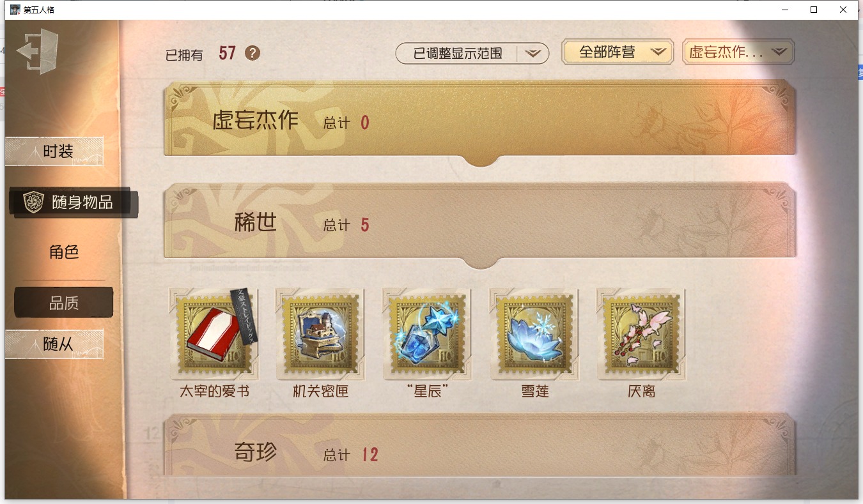This screenshot has height=504, width=863.
Task: Select the 厌离 cherry blossom item
Action: click(641, 333)
